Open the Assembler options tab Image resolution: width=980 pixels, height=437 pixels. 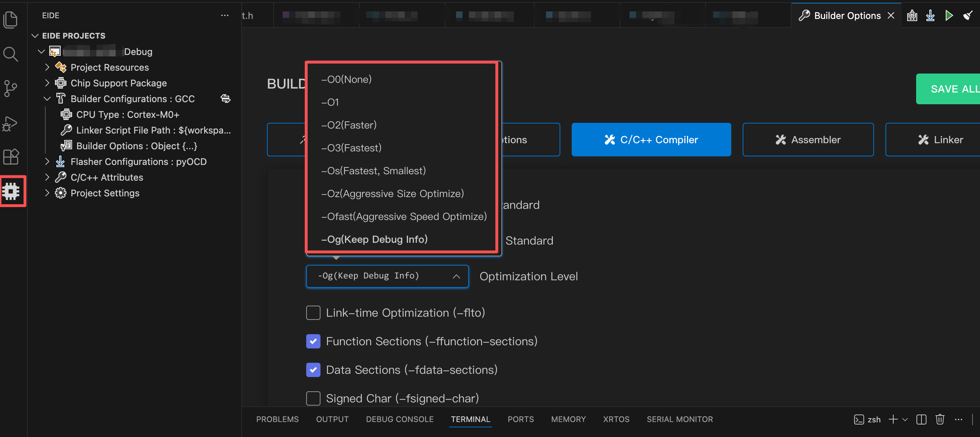(x=808, y=140)
